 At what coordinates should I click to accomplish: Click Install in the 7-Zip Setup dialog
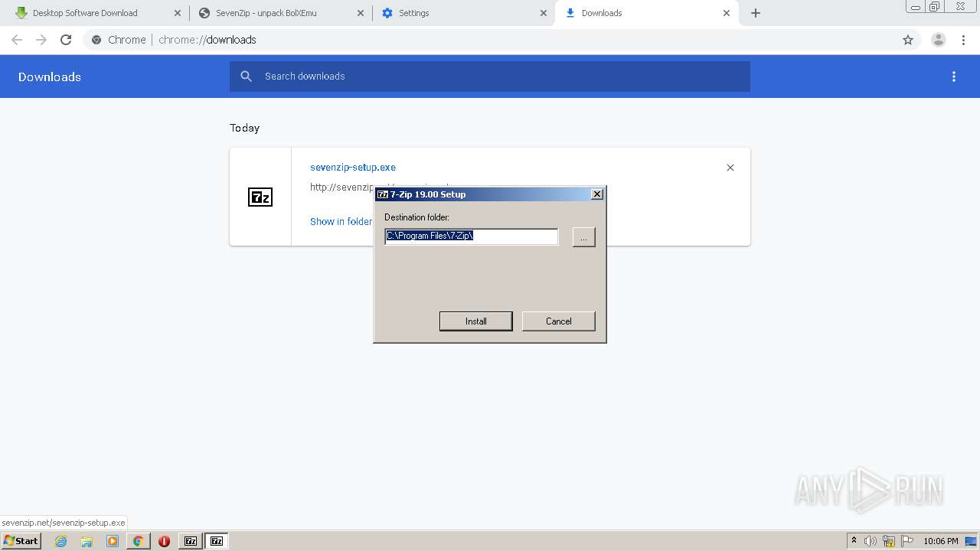[475, 321]
